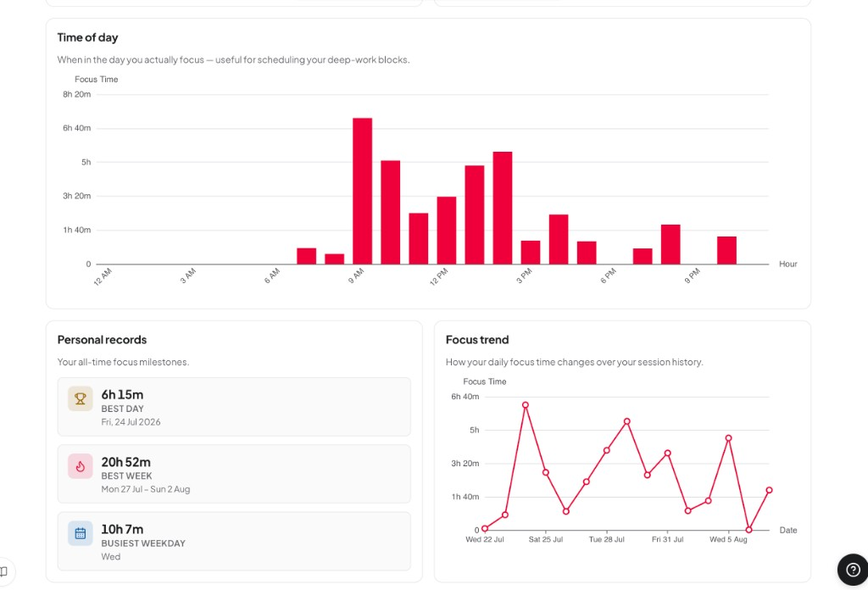The image size is (868, 590).
Task: Click the Fri 31 Jul data point
Action: (x=668, y=454)
